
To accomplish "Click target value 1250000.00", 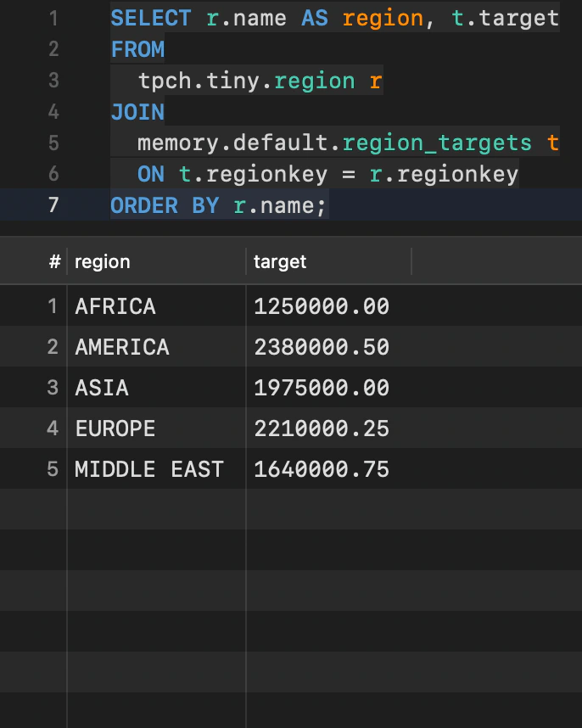I will [322, 306].
